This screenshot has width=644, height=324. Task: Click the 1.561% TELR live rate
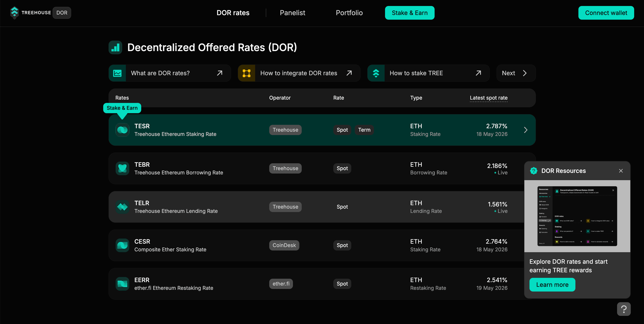click(x=497, y=204)
